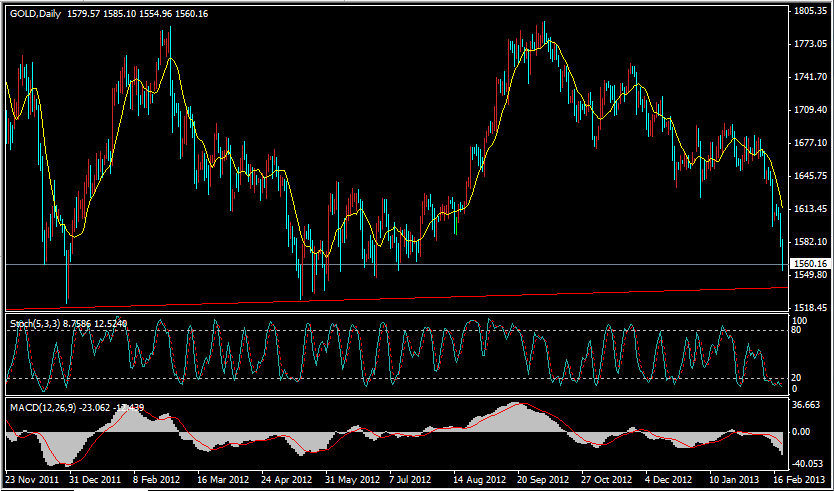834x491 pixels.
Task: Select the MACD 36.663 scale value
Action: (805, 405)
